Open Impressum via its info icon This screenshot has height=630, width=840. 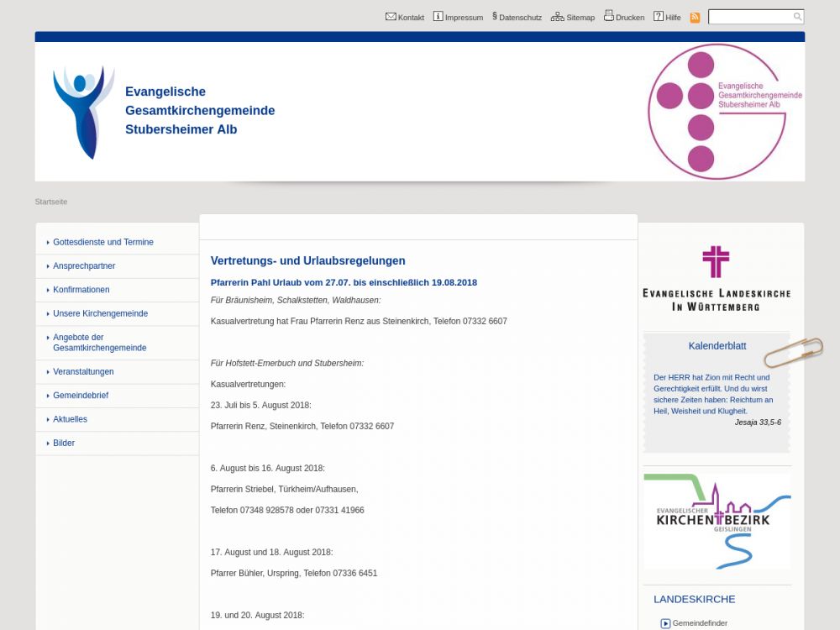pyautogui.click(x=438, y=17)
